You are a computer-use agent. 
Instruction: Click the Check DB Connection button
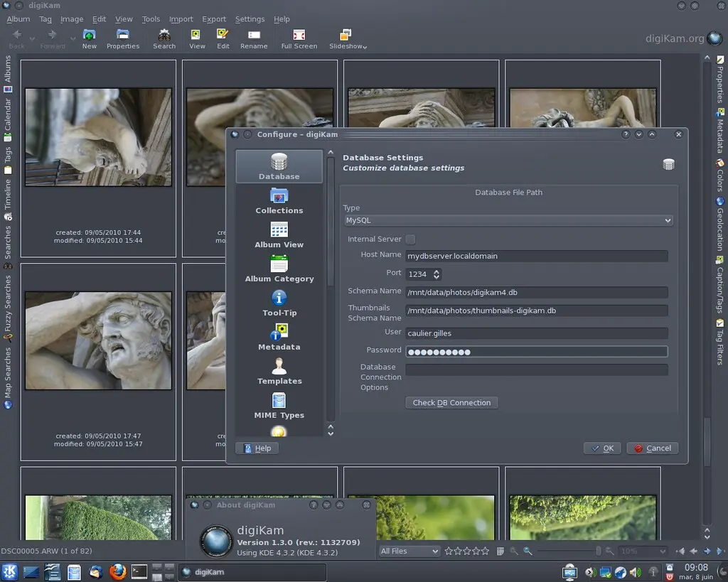click(451, 402)
